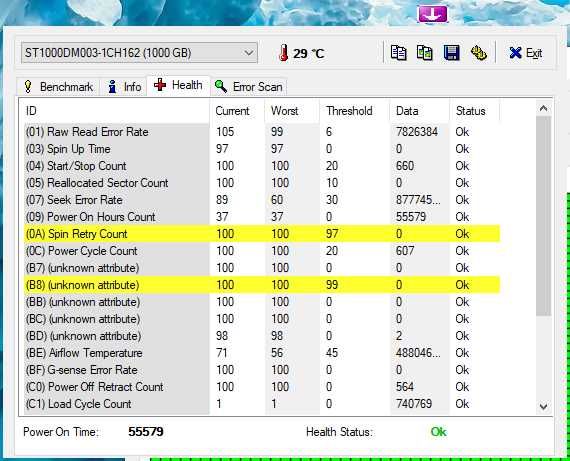This screenshot has width=570, height=461.
Task: Save screenshot floppy disk icon
Action: tap(452, 53)
